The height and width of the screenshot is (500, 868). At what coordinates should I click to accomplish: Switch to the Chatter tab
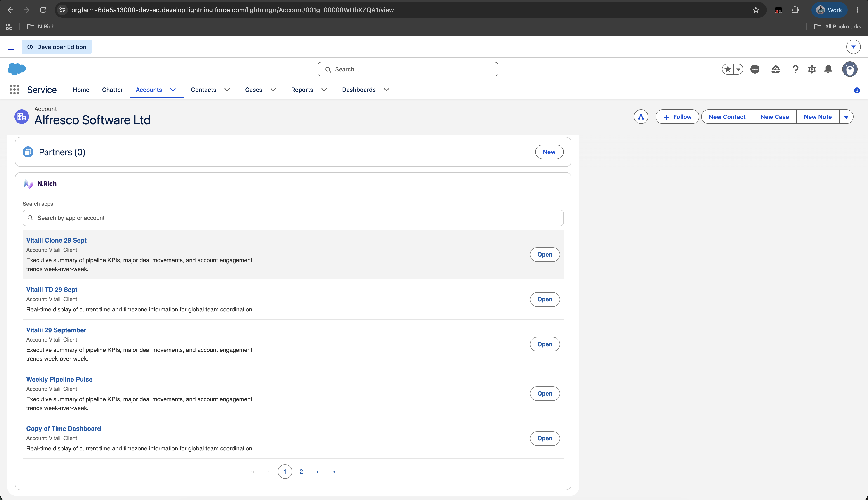click(x=112, y=90)
